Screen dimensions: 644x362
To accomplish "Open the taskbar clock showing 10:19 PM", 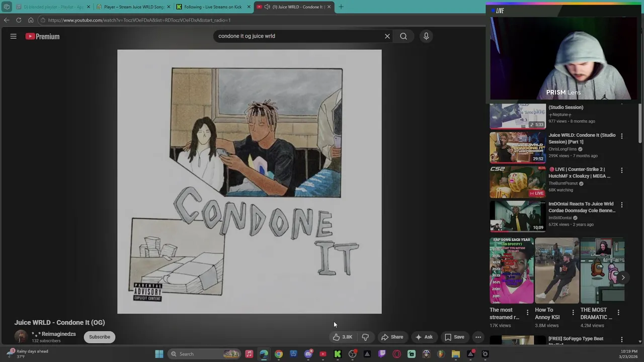I will 629,354.
